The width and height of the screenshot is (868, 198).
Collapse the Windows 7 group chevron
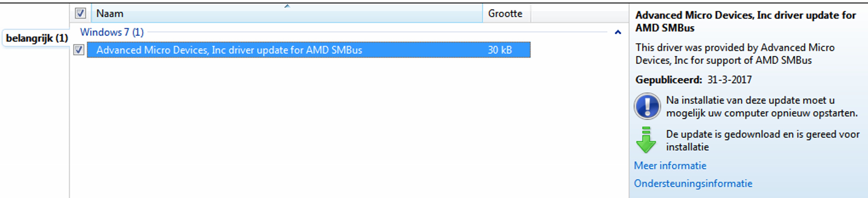pyautogui.click(x=618, y=32)
